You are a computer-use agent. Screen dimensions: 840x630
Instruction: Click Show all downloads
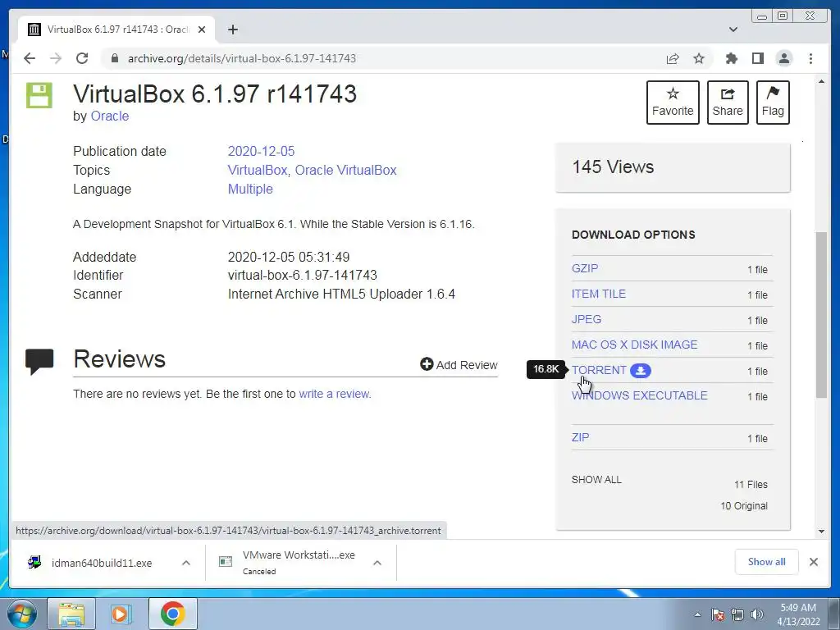(767, 561)
